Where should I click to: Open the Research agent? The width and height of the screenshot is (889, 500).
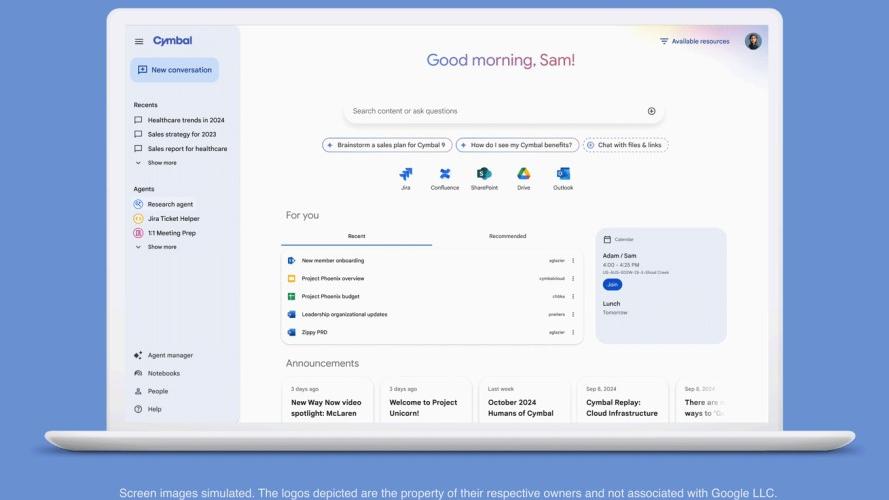pos(163,204)
